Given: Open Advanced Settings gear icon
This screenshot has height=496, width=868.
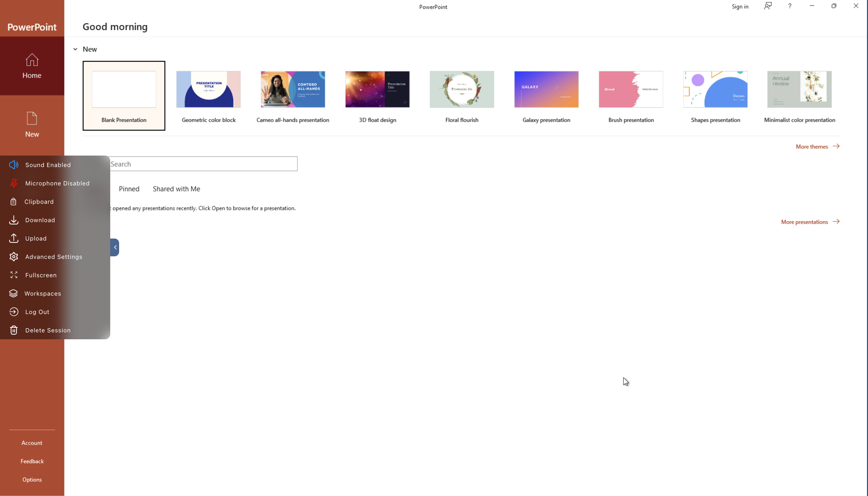Looking at the screenshot, I should [x=13, y=257].
